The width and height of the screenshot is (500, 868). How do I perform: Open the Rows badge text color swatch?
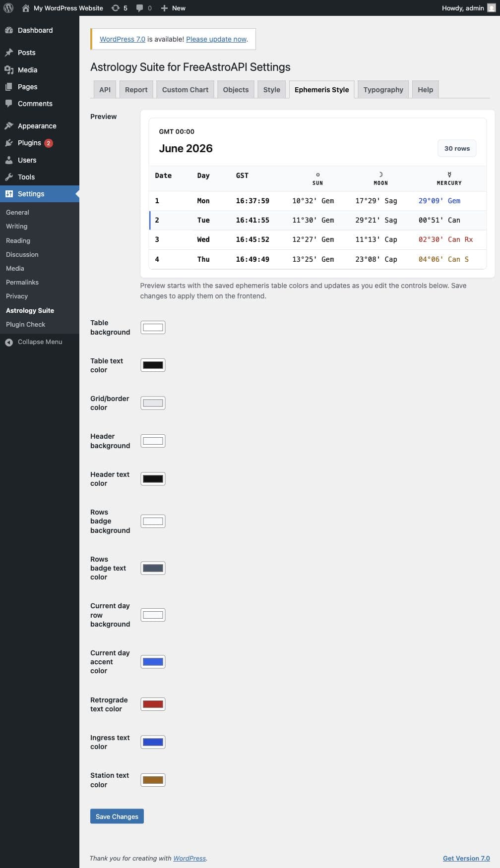point(153,568)
